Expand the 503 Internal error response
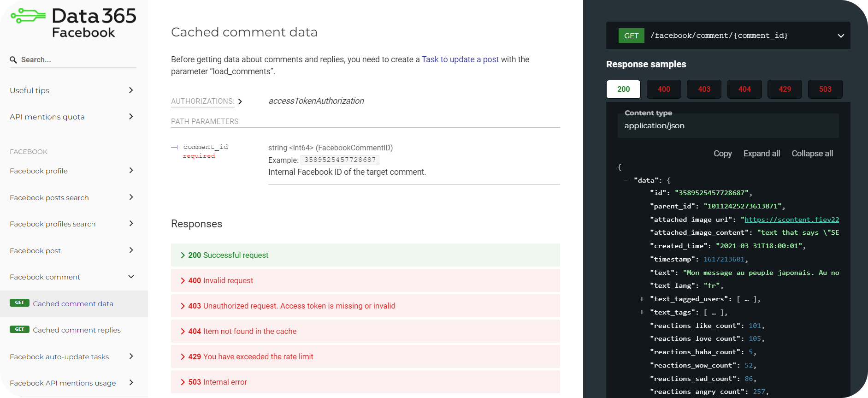Screen dimensions: 868x398 point(366,382)
